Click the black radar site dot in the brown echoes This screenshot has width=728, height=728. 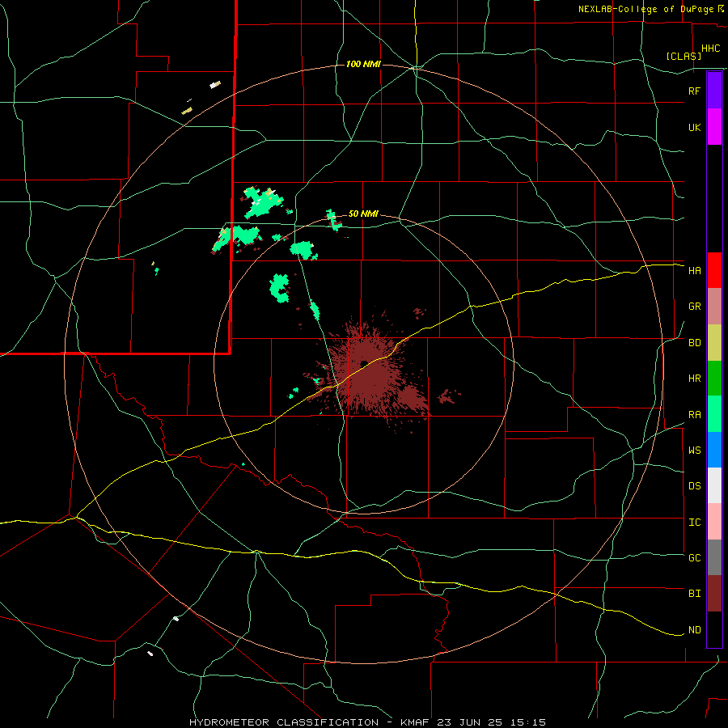[x=364, y=363]
